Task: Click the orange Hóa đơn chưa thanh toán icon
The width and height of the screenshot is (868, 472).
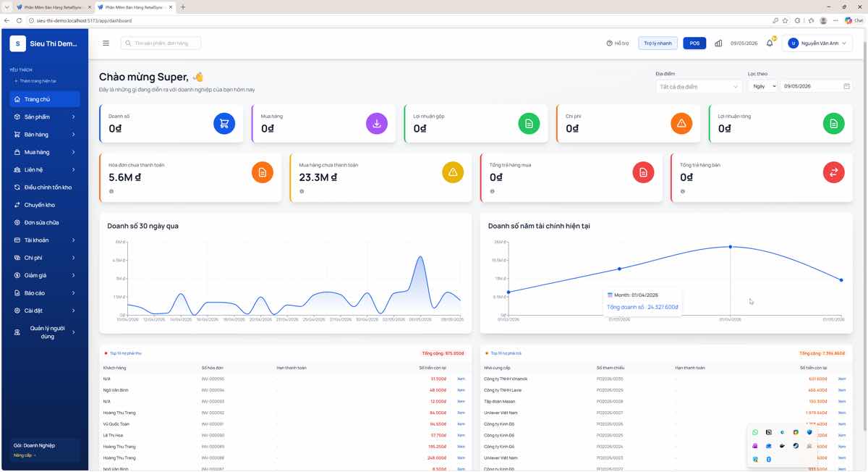Action: coord(263,172)
